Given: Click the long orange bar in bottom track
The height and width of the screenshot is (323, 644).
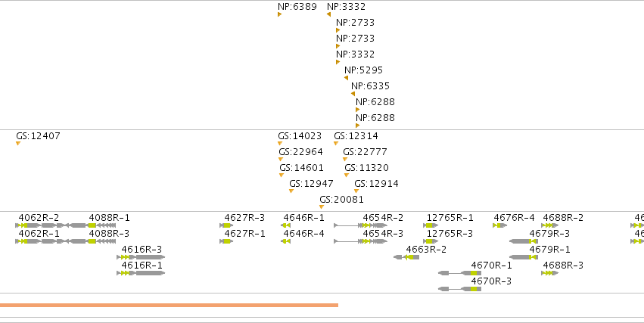Looking at the screenshot, I should 169,306.
